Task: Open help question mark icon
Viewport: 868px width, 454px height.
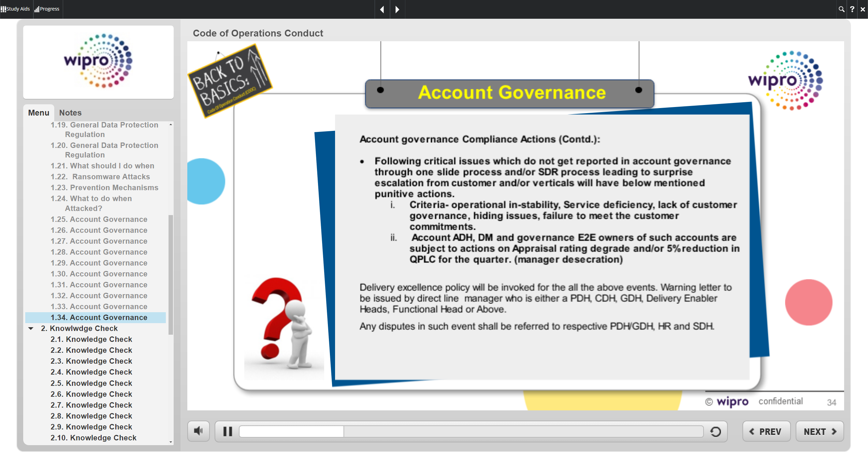Action: pos(852,9)
